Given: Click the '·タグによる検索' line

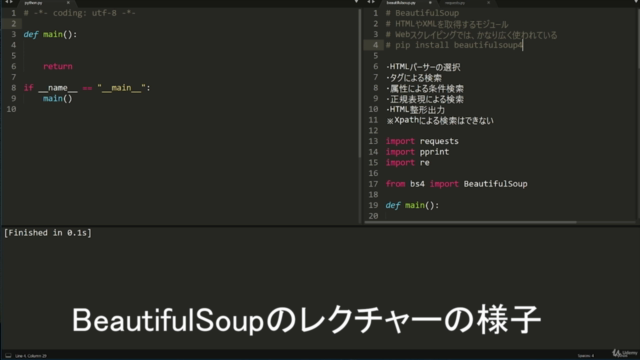Looking at the screenshot, I should 413,78.
